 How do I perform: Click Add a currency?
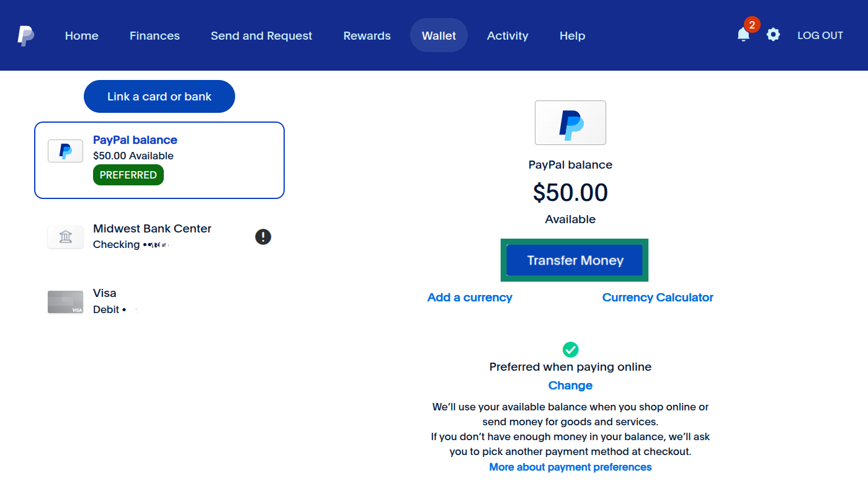[470, 297]
